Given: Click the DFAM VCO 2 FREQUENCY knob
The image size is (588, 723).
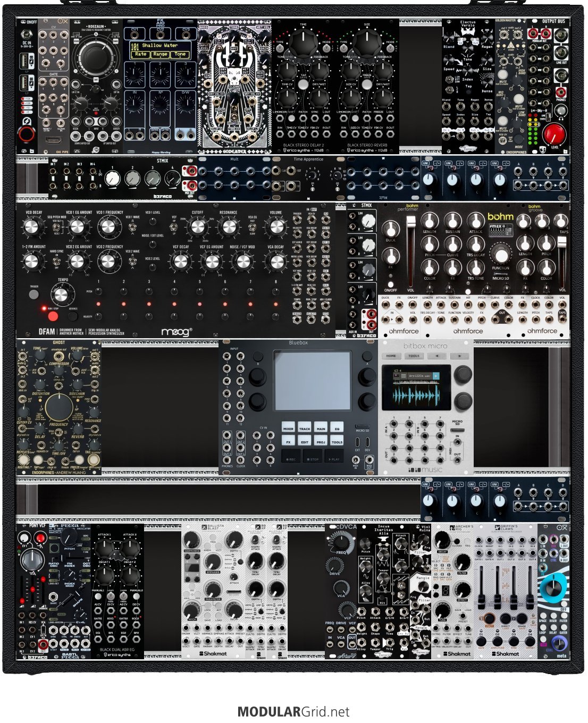Looking at the screenshot, I should [x=110, y=262].
